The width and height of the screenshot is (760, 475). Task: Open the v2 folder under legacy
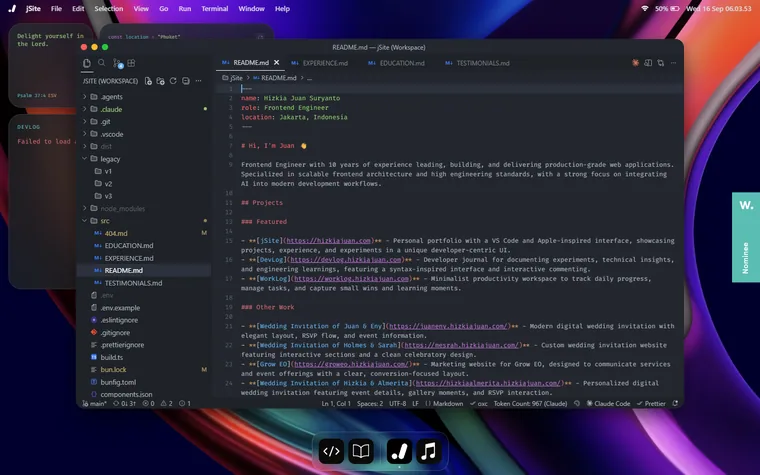[143, 184]
